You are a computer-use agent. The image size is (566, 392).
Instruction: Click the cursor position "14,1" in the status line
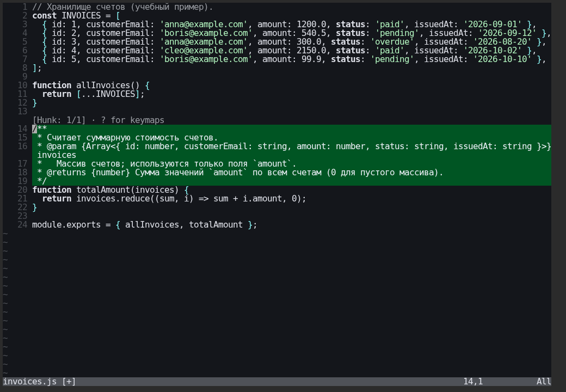(473, 382)
